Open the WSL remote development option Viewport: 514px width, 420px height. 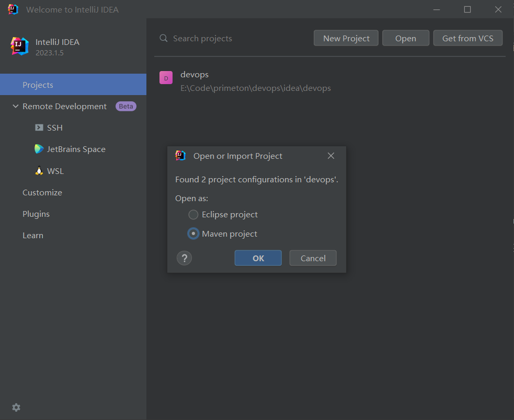(x=54, y=171)
